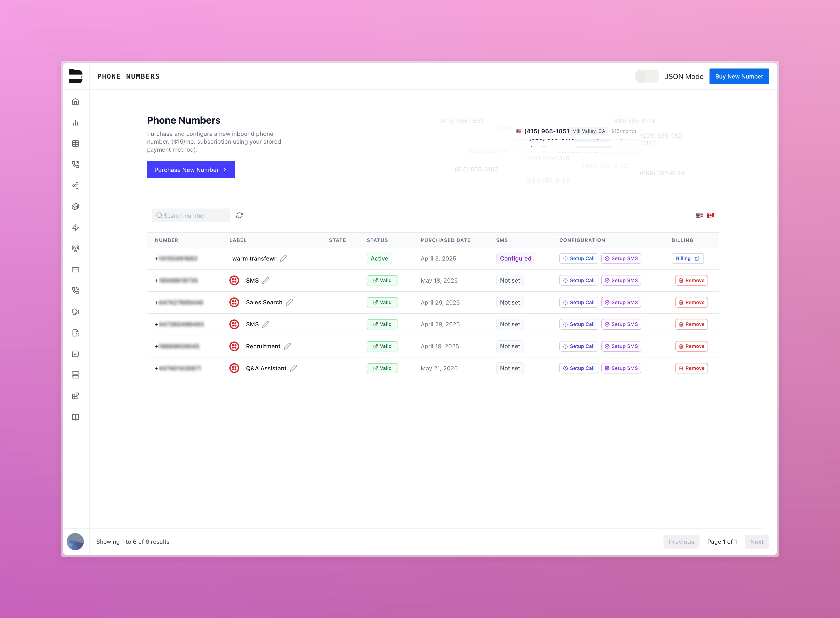
Task: Remove the Q&A Assistant number
Action: (691, 368)
